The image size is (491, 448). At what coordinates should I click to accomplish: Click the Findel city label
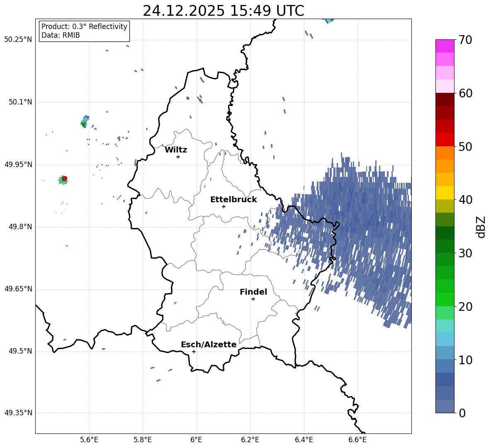click(253, 292)
